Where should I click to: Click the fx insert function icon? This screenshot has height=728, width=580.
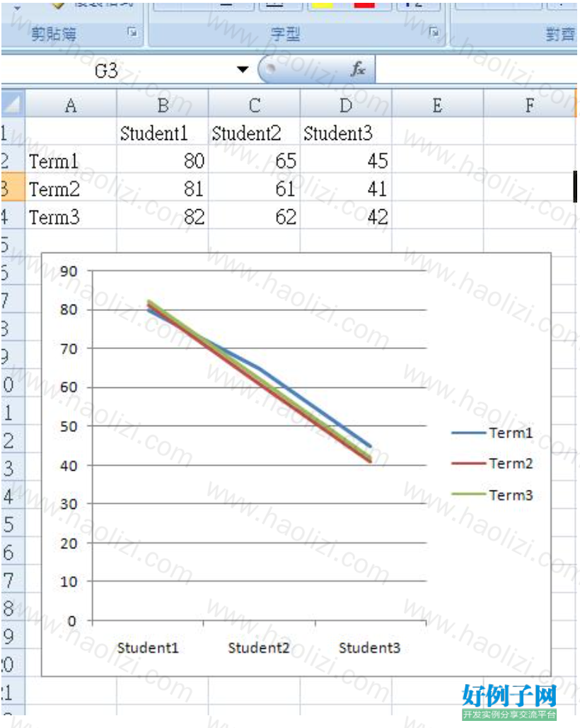click(x=358, y=70)
